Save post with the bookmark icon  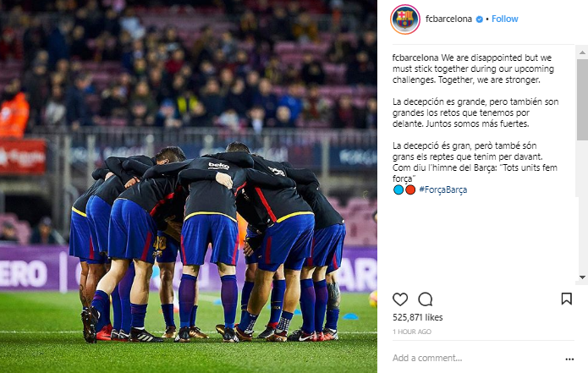pos(566,299)
